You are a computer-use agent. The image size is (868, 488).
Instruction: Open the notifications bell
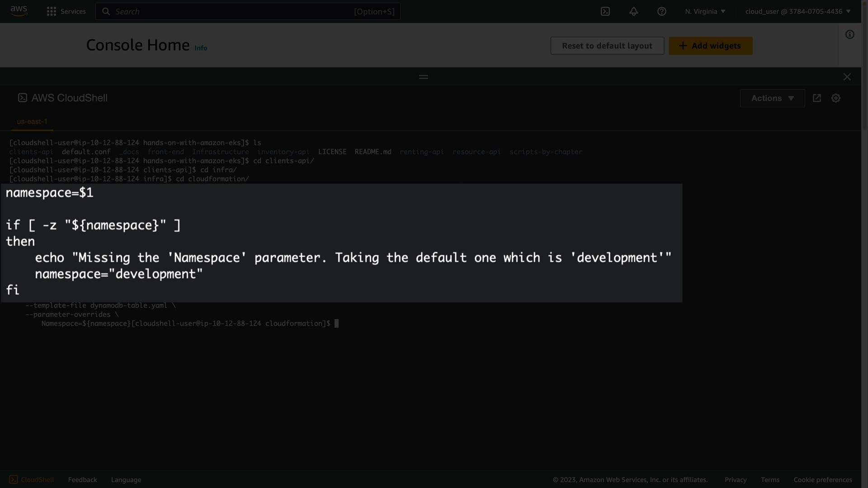(633, 11)
